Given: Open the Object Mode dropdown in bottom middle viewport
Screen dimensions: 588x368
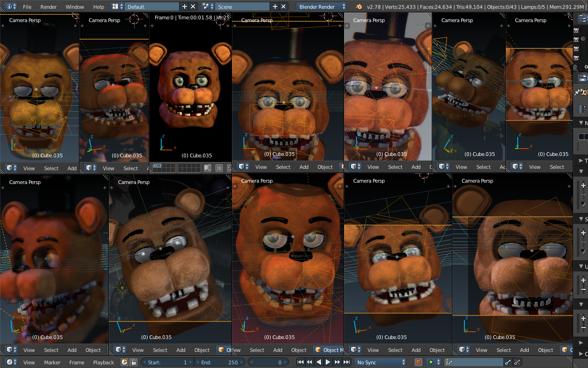Looking at the screenshot, I should pyautogui.click(x=328, y=350).
